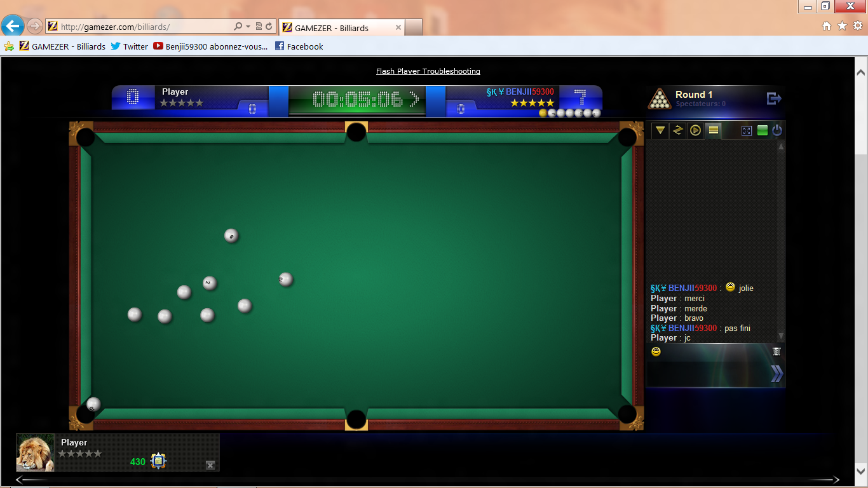Select the GAMEZER - Billiards browser tab
The width and height of the screenshot is (868, 488).
click(x=341, y=27)
